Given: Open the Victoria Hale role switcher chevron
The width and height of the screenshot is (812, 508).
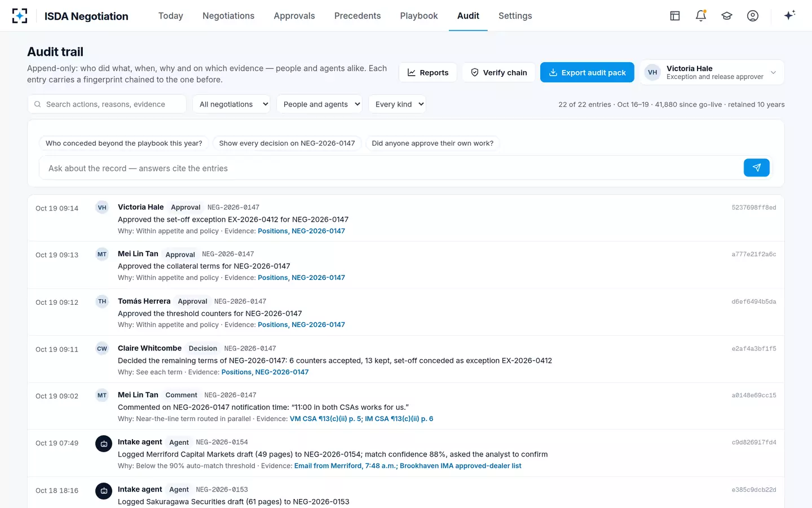Looking at the screenshot, I should click(773, 72).
